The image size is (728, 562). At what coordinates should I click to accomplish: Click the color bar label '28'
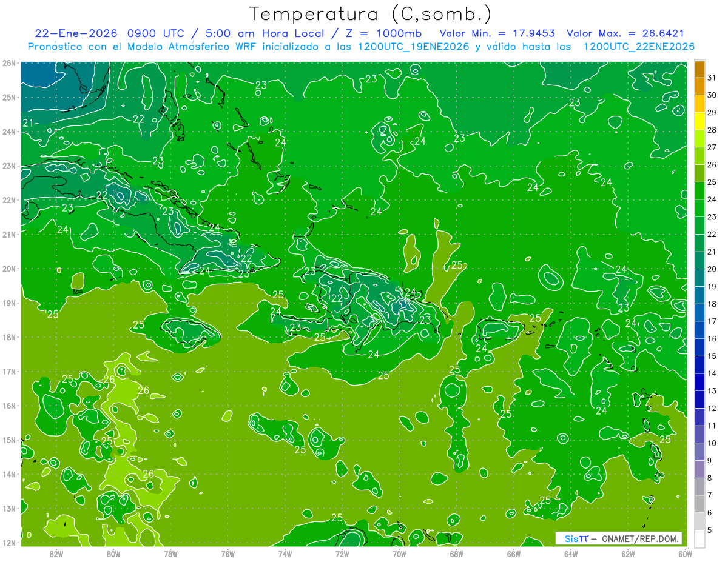click(712, 130)
